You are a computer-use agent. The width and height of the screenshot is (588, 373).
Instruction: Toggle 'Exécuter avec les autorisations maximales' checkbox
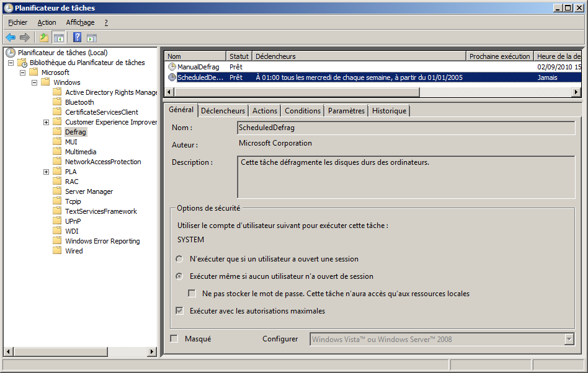[180, 311]
